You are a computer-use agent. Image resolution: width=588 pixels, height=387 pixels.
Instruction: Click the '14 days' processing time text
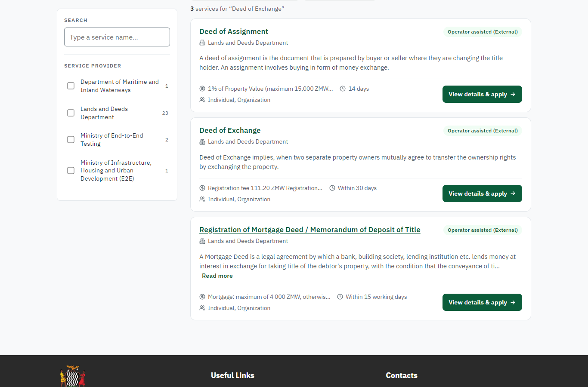[359, 89]
